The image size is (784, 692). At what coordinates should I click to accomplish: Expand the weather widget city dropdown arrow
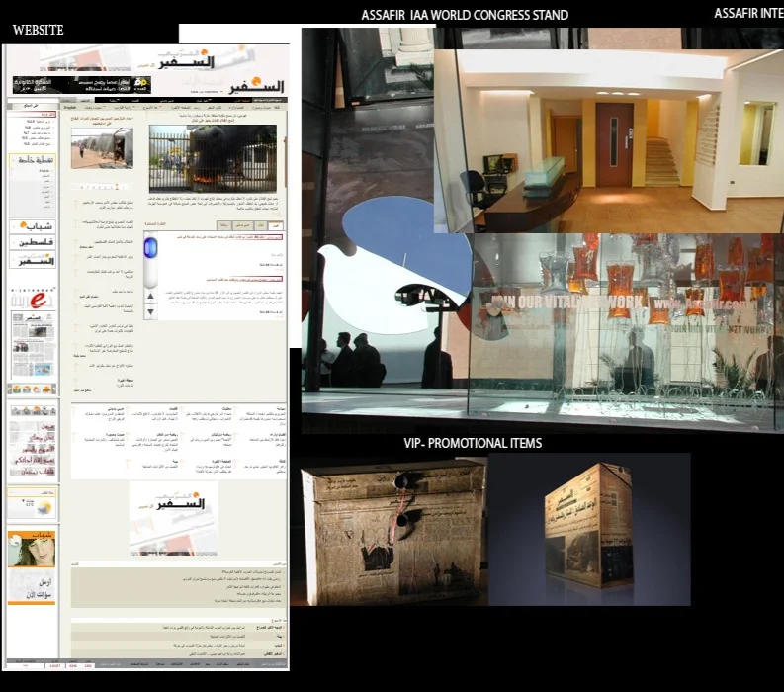[23, 500]
